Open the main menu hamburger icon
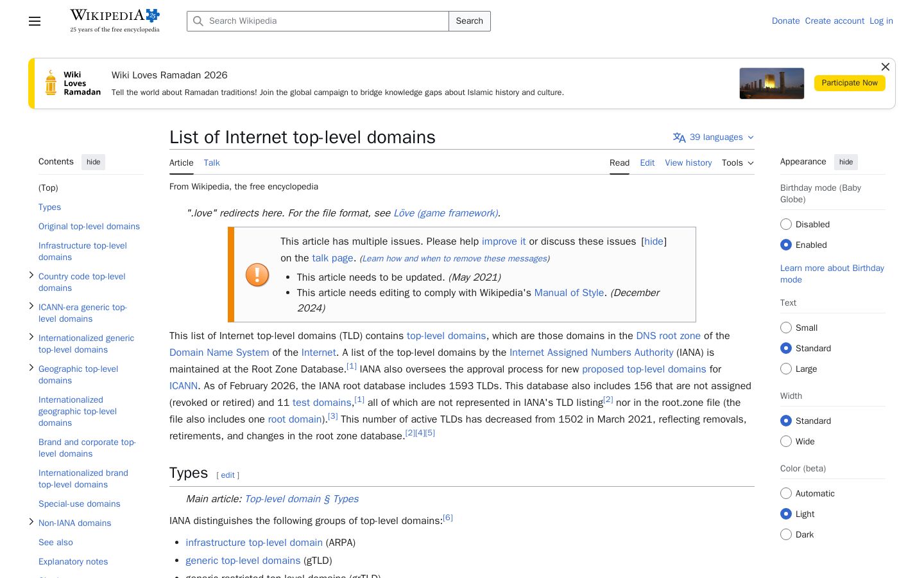 (x=35, y=21)
